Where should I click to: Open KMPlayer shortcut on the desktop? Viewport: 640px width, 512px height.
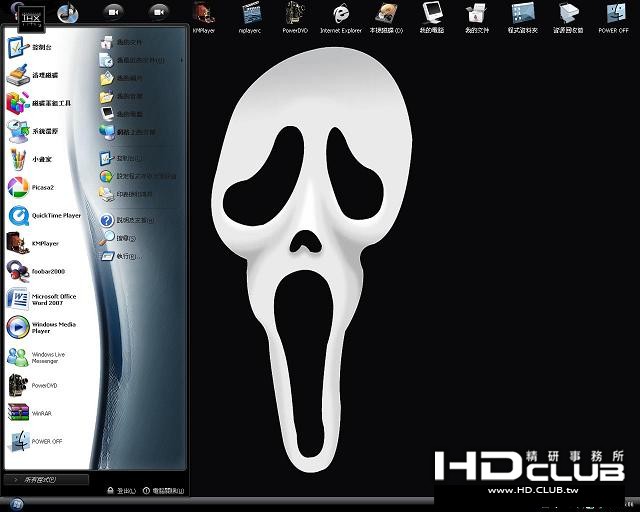(204, 17)
